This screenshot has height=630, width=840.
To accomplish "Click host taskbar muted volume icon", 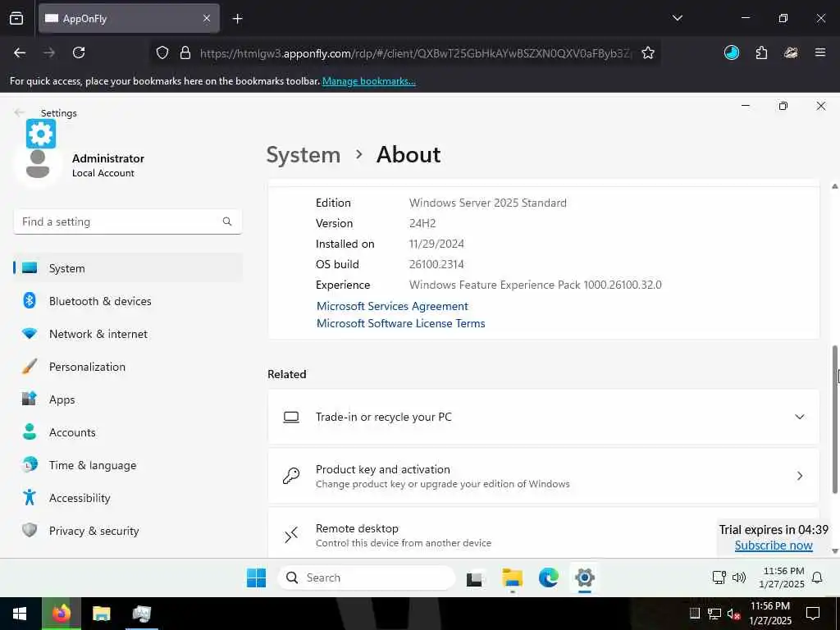I will tap(734, 614).
